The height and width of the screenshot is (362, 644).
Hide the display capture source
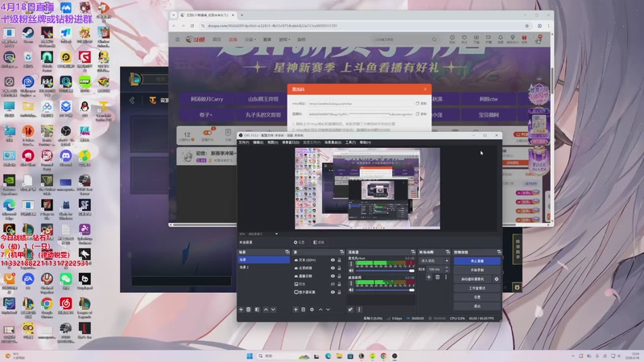point(332,292)
